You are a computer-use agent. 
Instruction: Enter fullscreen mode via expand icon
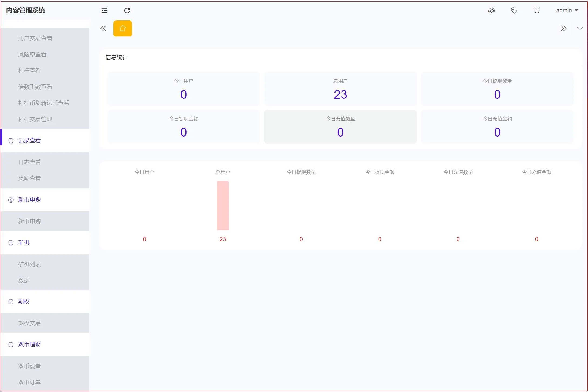click(x=537, y=11)
